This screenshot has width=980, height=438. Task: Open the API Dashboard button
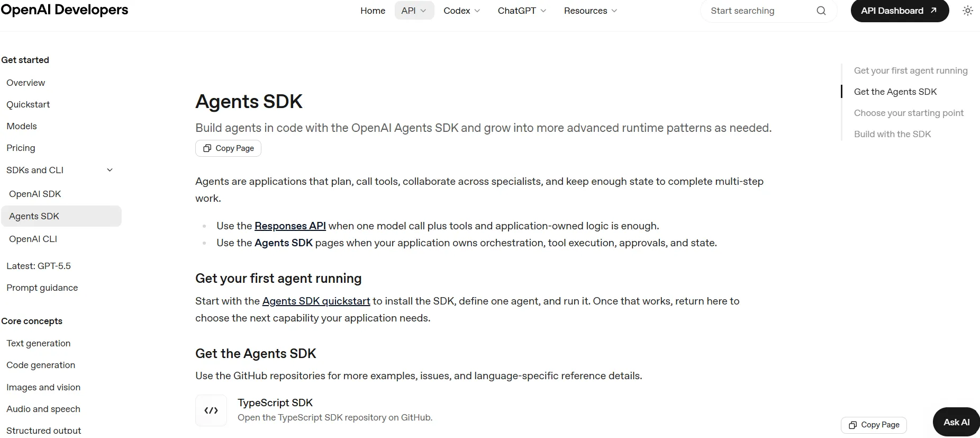[900, 11]
